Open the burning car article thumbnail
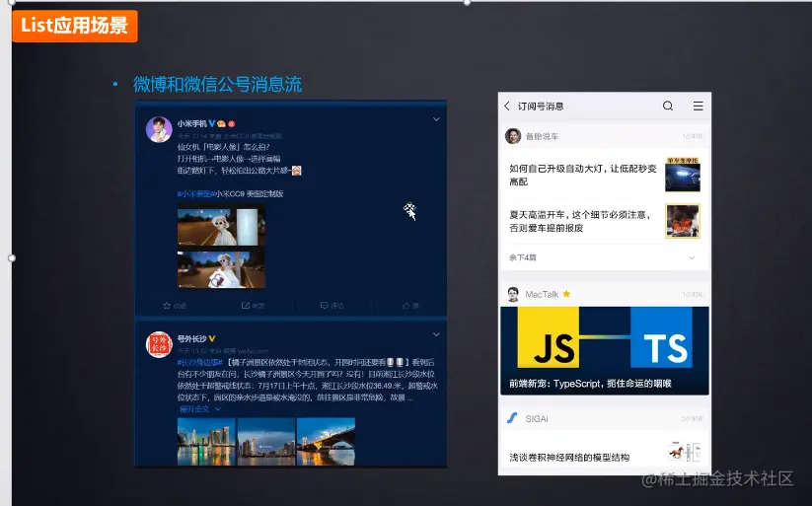Screen dimensions: 812x506 tap(683, 221)
